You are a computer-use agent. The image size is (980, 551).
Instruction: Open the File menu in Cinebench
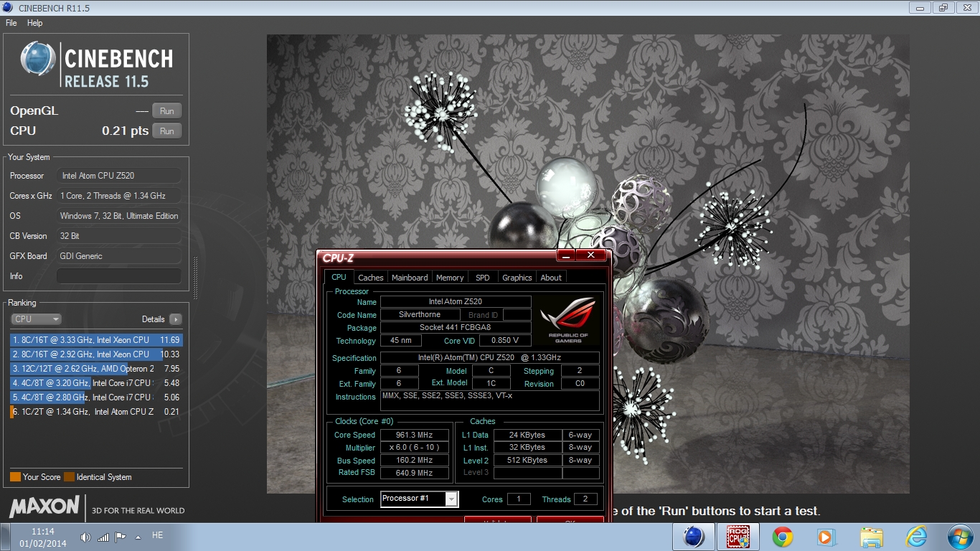click(11, 23)
